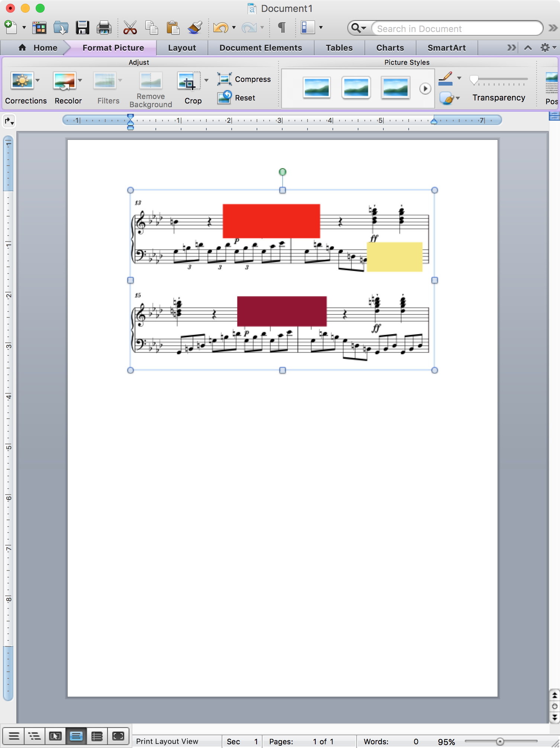Image resolution: width=560 pixels, height=748 pixels.
Task: Click the picture rotation handle
Action: [283, 172]
